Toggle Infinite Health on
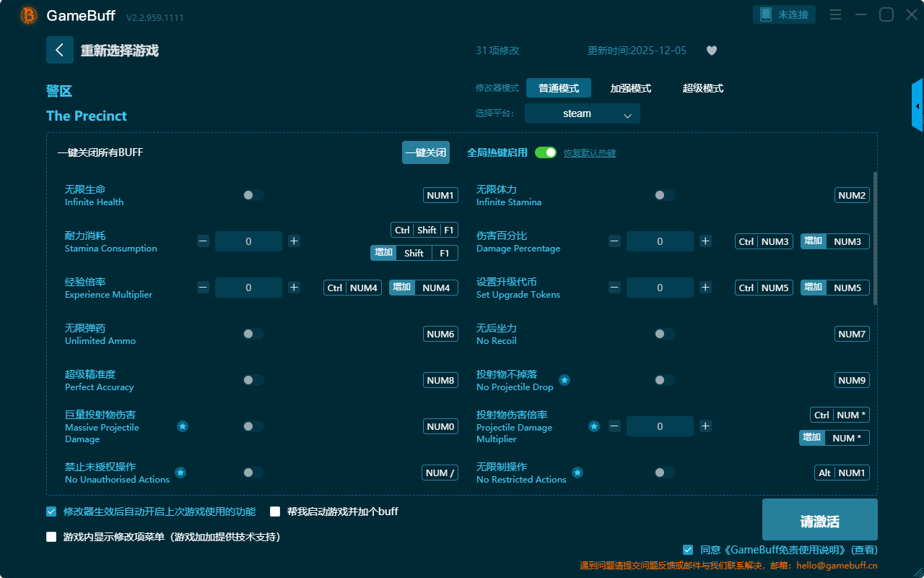This screenshot has height=578, width=924. (253, 195)
